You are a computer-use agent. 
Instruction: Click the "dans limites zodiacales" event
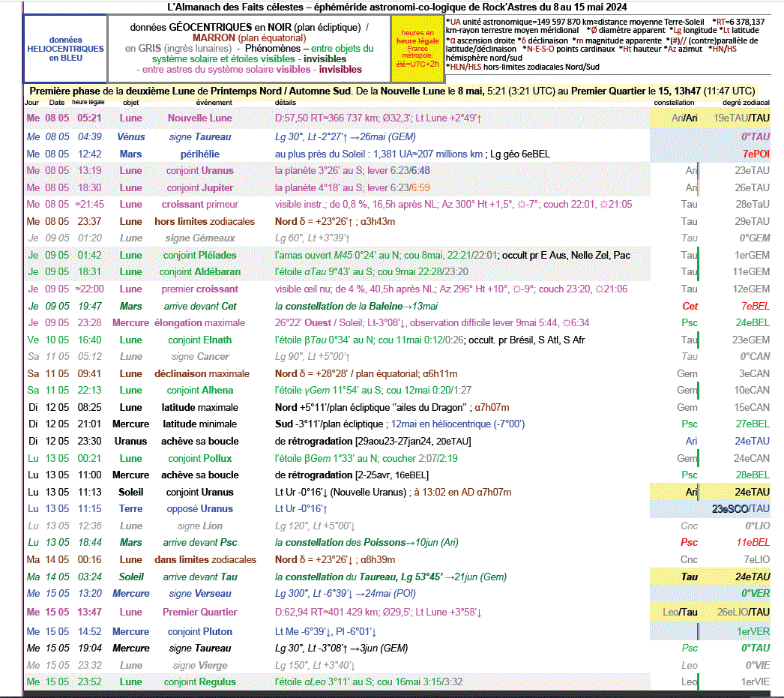205,559
